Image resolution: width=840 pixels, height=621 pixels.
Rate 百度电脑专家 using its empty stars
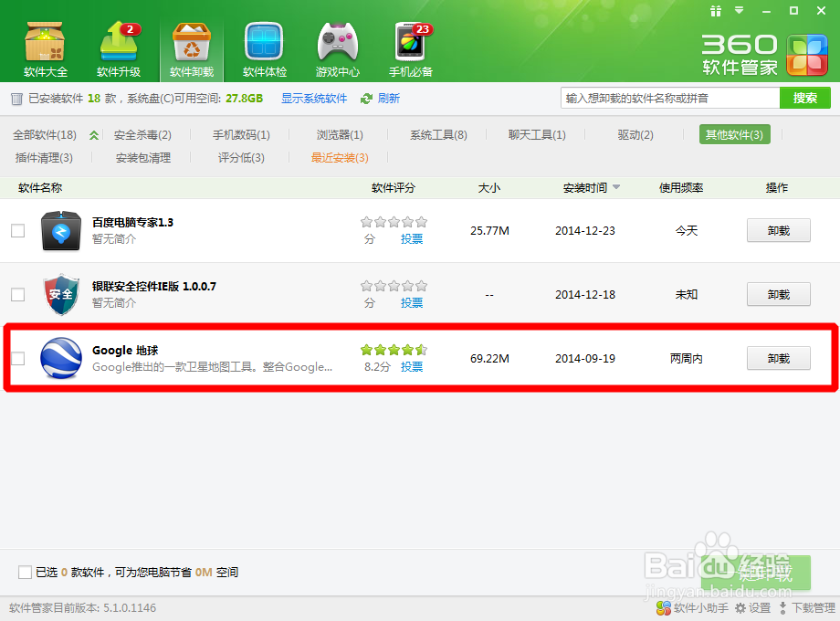394,222
